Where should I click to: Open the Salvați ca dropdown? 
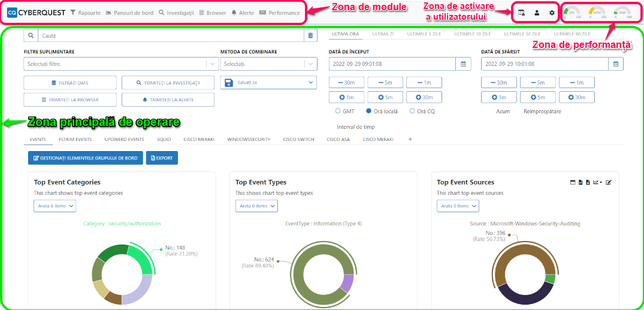[269, 83]
